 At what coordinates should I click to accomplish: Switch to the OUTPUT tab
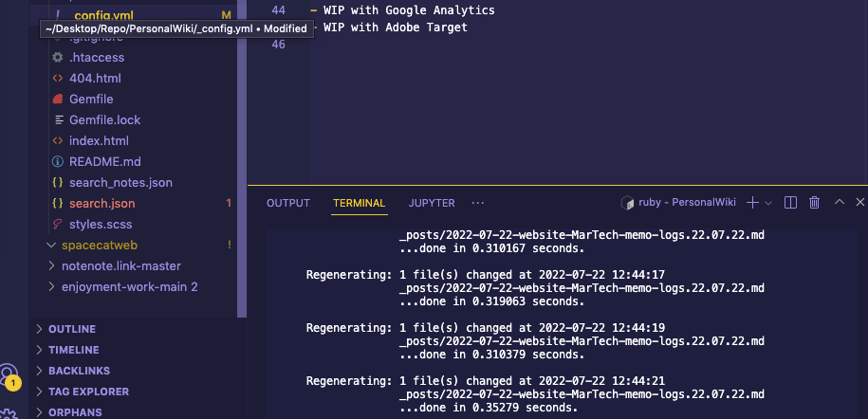coord(288,203)
